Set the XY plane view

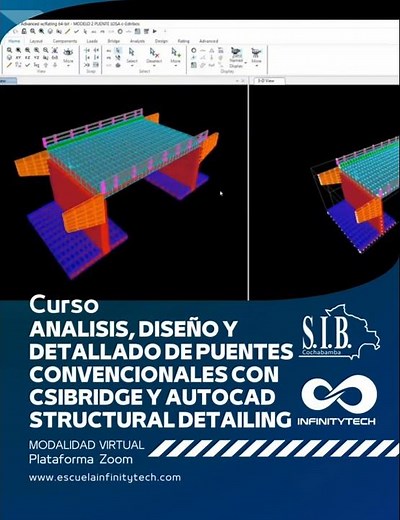click(18, 58)
